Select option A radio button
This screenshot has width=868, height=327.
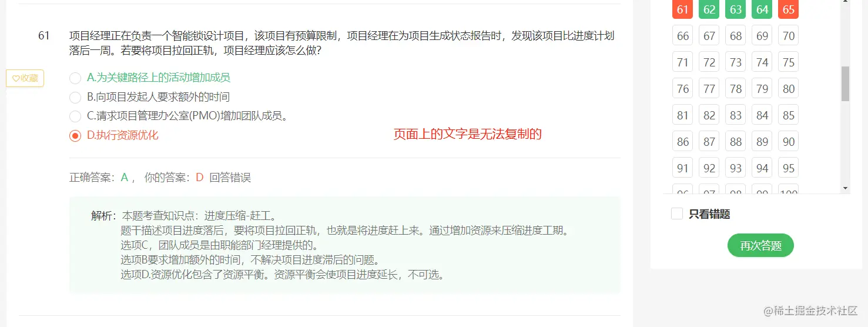click(75, 78)
